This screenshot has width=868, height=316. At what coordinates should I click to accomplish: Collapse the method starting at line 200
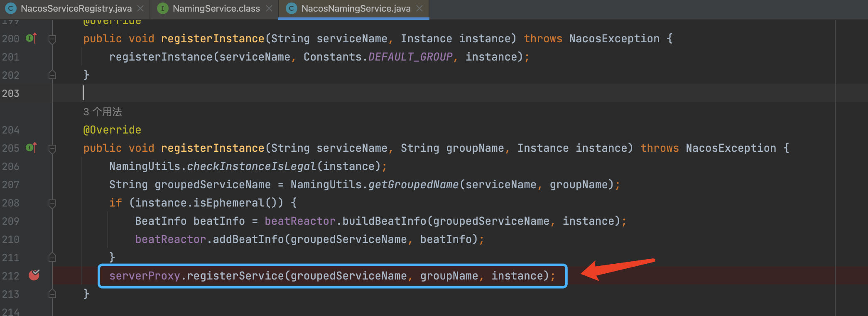(x=52, y=39)
